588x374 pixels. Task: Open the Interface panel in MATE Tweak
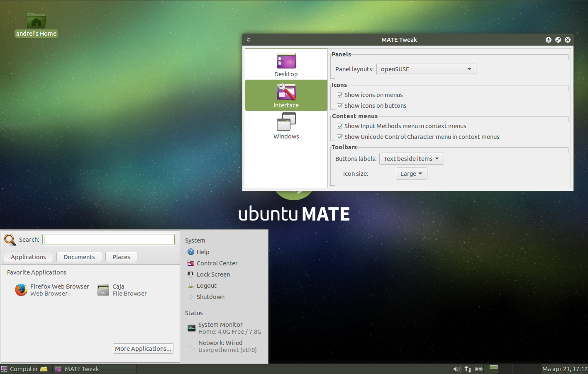pyautogui.click(x=286, y=95)
